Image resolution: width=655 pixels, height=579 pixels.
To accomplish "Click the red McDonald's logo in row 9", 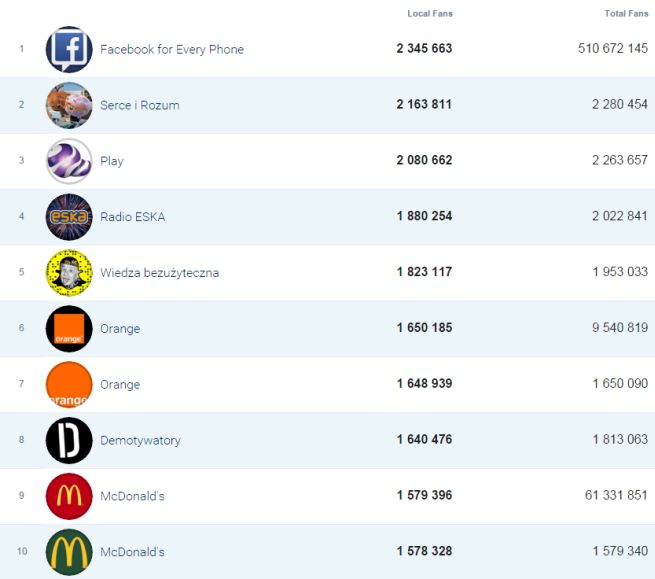I will [69, 496].
